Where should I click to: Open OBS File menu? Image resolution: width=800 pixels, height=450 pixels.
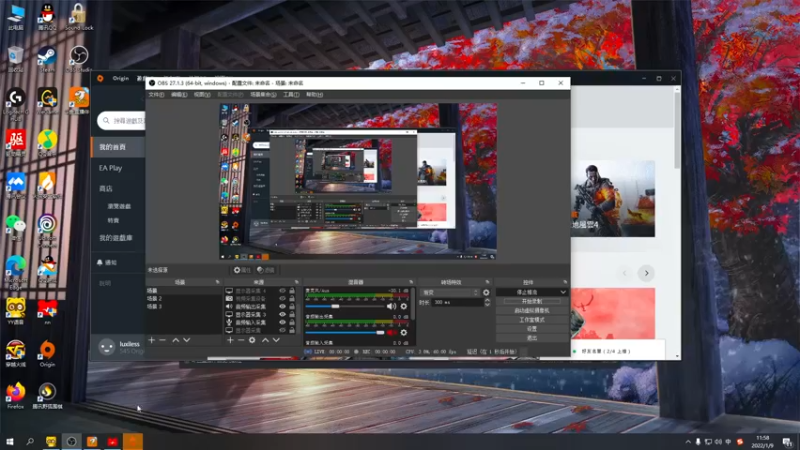[x=156, y=94]
